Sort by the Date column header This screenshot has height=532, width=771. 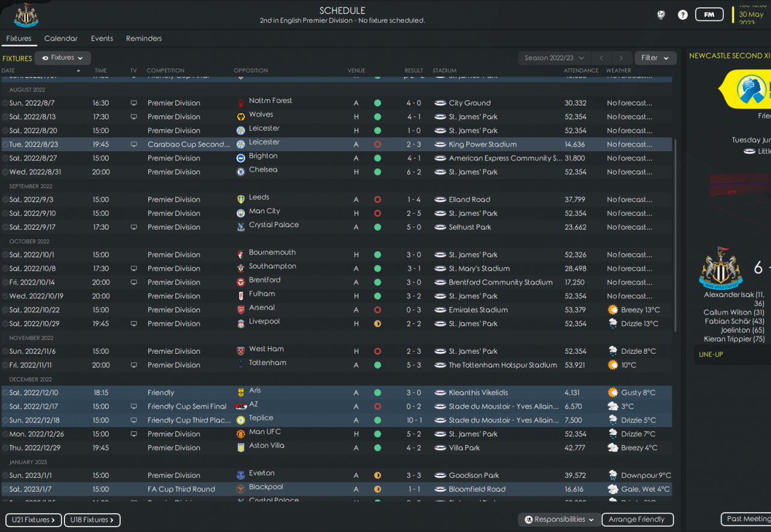coord(8,70)
